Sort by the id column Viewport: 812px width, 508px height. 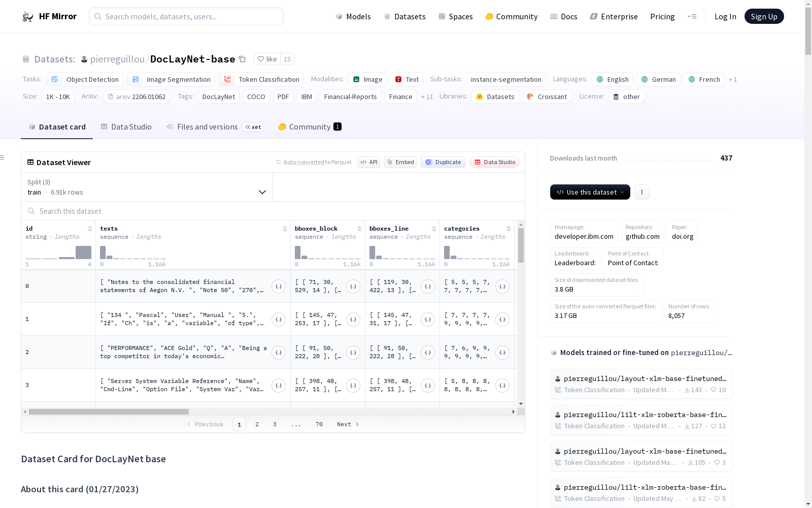[x=90, y=229]
